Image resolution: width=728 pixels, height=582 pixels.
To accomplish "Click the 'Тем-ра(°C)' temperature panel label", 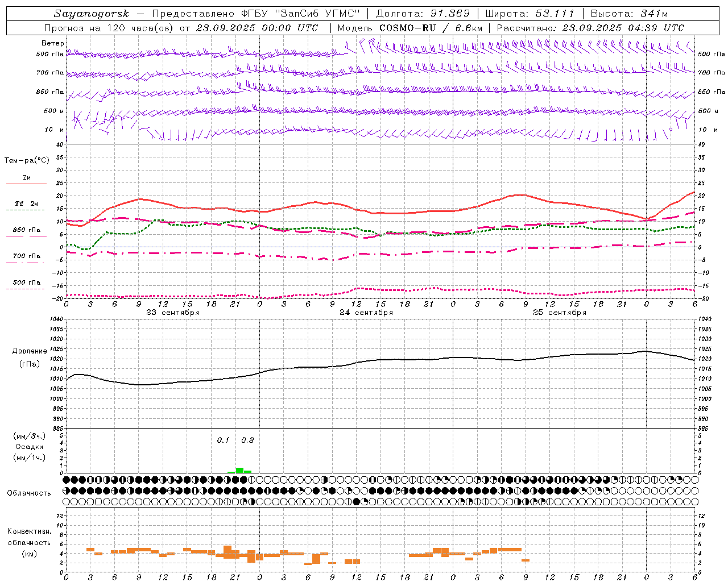I will tap(27, 161).
